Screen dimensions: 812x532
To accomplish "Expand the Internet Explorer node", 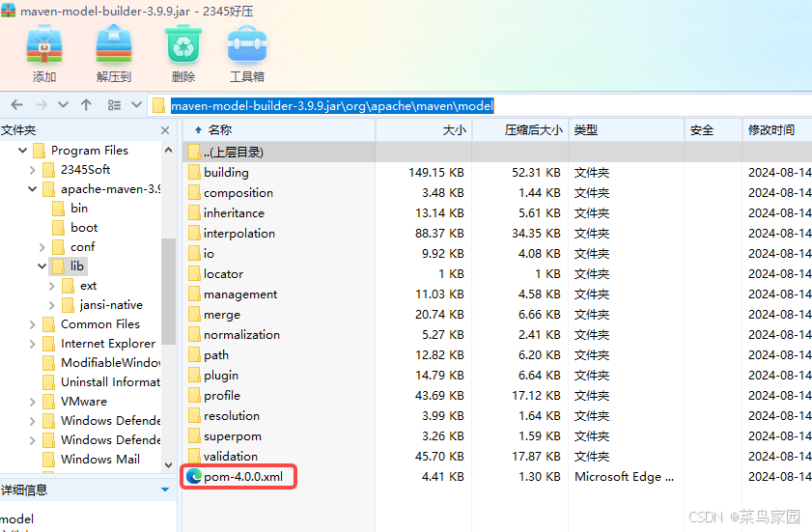I will point(32,344).
